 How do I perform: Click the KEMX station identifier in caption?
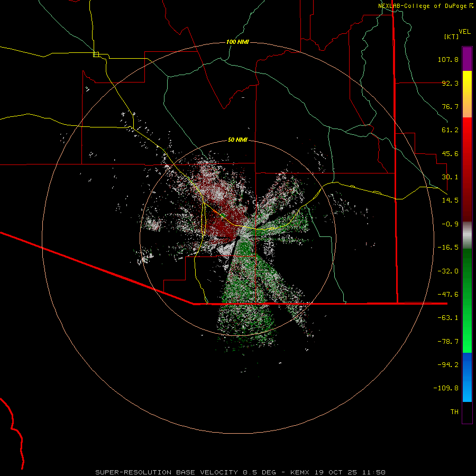pos(301,472)
